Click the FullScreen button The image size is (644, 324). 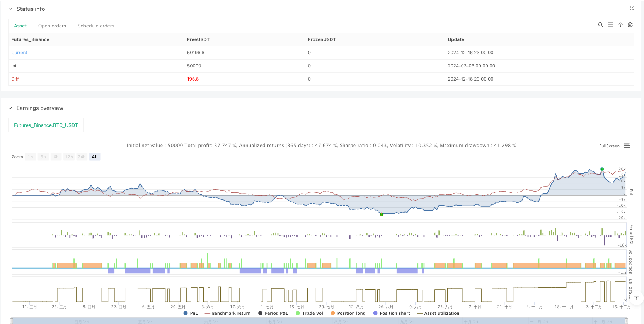tap(609, 146)
